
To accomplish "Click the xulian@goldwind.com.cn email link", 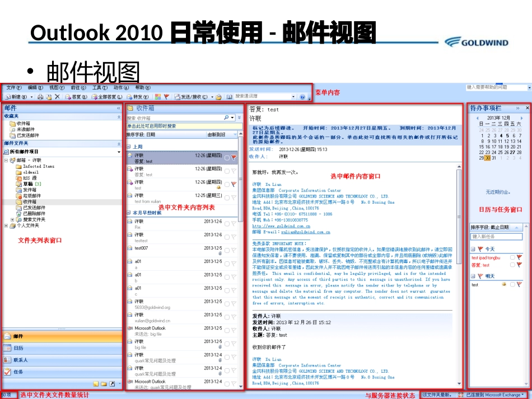I will click(305, 232).
